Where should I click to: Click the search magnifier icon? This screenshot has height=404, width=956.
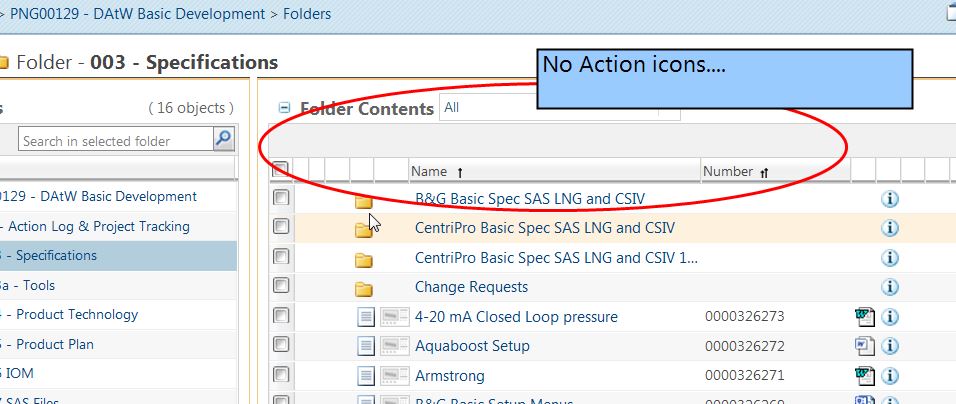(x=224, y=140)
